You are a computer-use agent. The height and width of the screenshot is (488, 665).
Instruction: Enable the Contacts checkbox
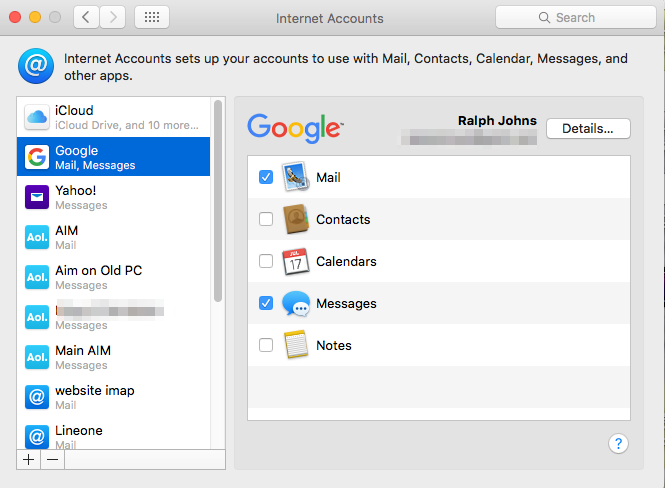266,219
